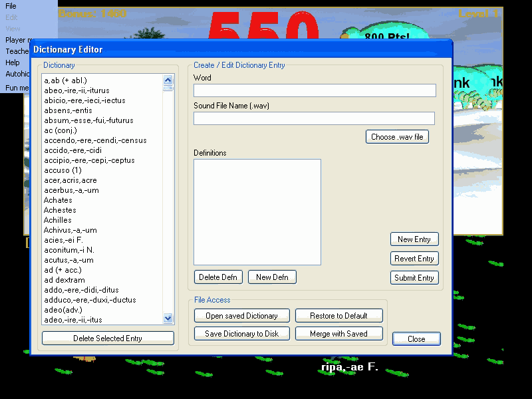The width and height of the screenshot is (532, 399).
Task: Click the dictionary list scroll-up arrow
Action: pyautogui.click(x=166, y=80)
